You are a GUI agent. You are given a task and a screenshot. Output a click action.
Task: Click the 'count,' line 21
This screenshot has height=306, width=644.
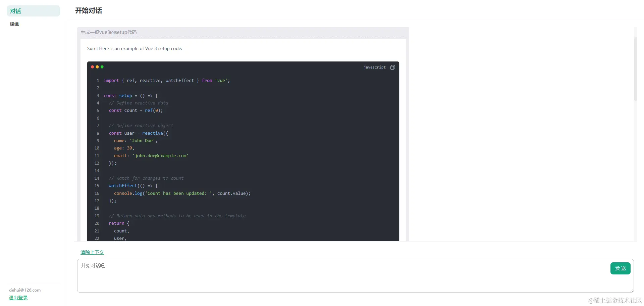click(121, 231)
